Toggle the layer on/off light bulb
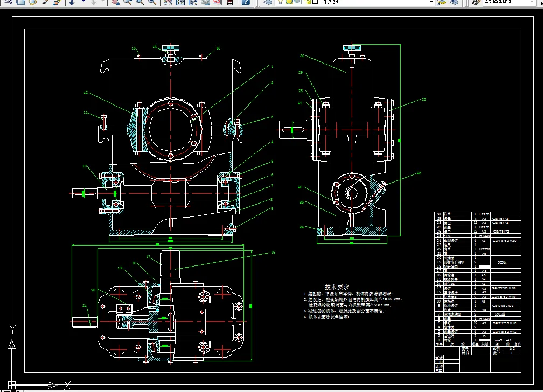This screenshot has height=392, width=543. click(x=281, y=2)
